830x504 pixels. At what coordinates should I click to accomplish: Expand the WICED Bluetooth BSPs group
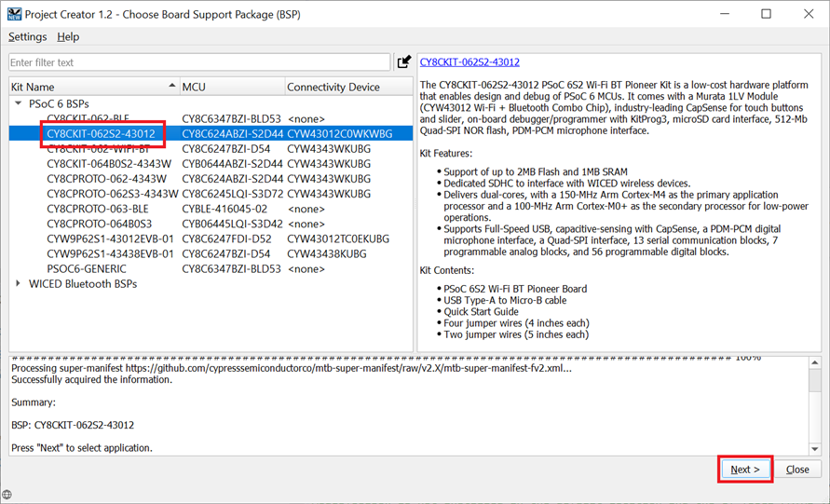(x=19, y=283)
